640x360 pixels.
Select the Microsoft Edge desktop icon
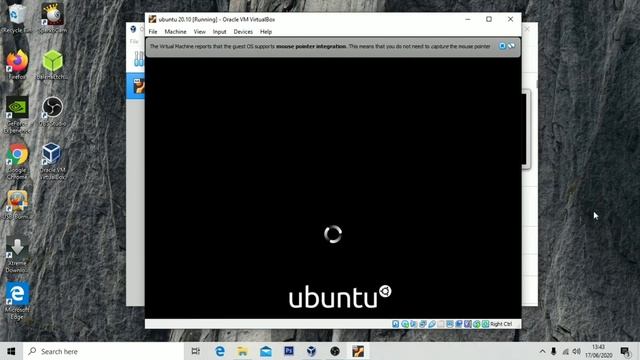coord(17,301)
